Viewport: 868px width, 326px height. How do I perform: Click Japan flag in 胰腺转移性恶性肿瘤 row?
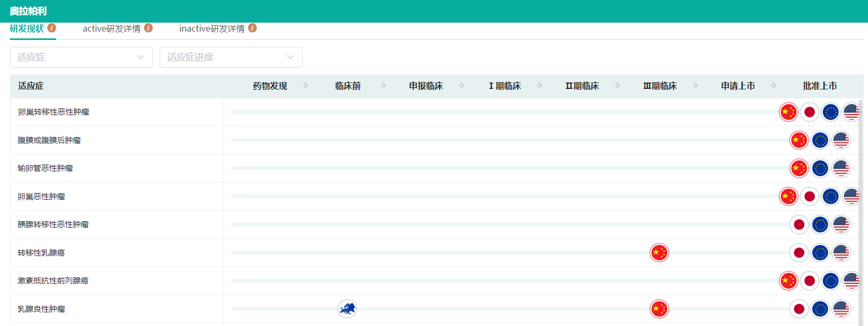pyautogui.click(x=799, y=225)
